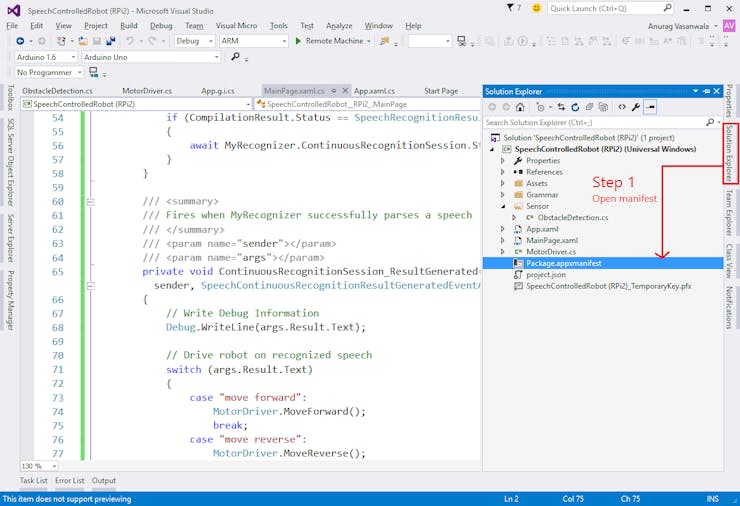Screen dimensions: 740x506
Task: Toggle Preview Selected Items button
Action: 650,107
